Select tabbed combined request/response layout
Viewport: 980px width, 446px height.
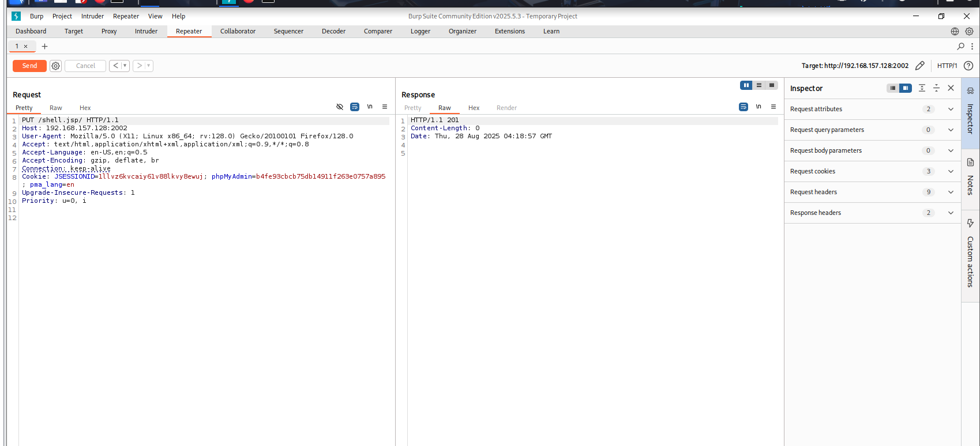tap(772, 85)
